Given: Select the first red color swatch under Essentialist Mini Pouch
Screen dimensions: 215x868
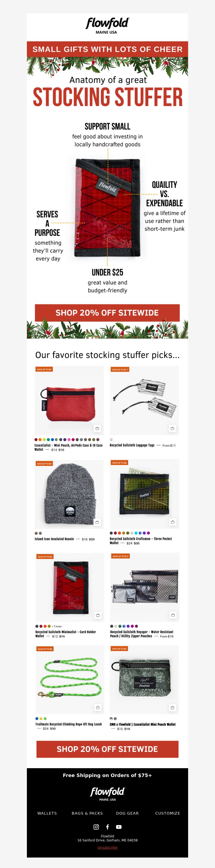Looking at the screenshot, I should point(36,440).
